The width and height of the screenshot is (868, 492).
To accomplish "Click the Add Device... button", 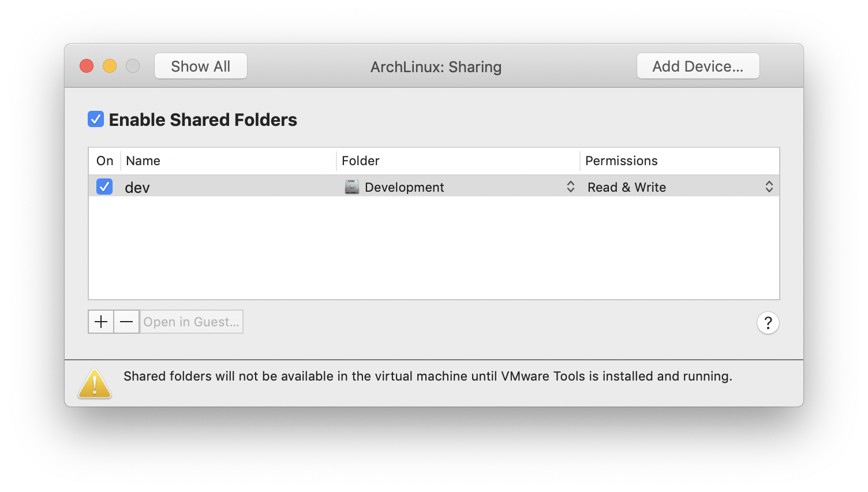I will 698,66.
